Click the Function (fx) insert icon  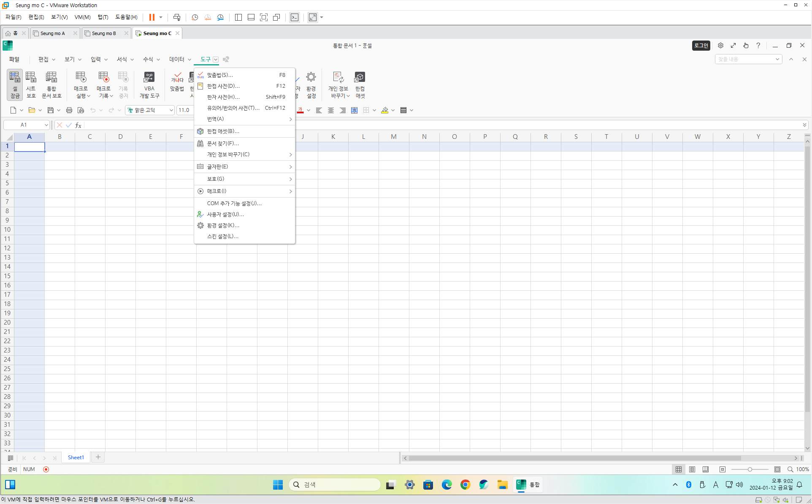tap(78, 125)
